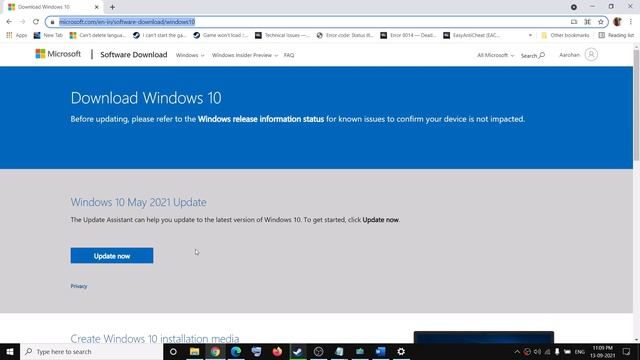Open Windows release information status link
640x360 pixels.
261,119
